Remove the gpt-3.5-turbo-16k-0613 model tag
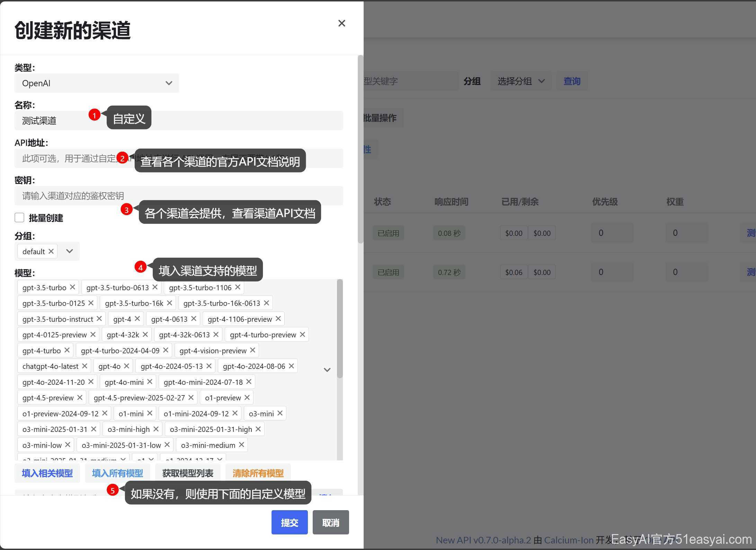 266,303
